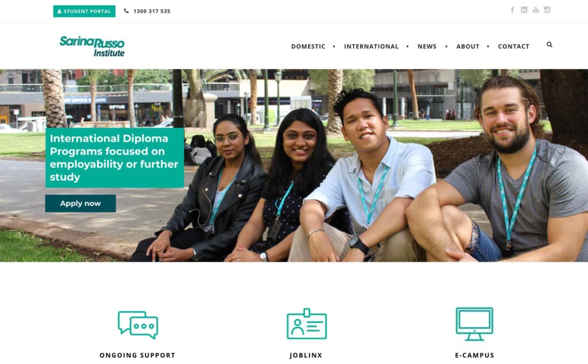Click the JobLinx ID badge icon
Viewport: 588px width, 364px height.
pyautogui.click(x=307, y=324)
